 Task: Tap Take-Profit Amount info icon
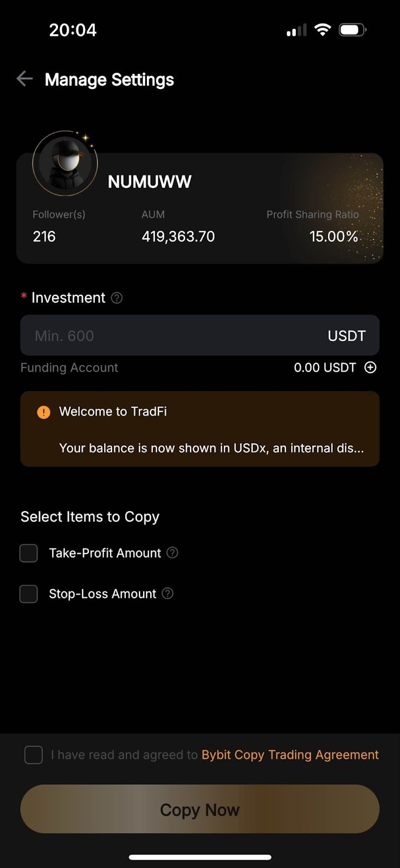[172, 553]
